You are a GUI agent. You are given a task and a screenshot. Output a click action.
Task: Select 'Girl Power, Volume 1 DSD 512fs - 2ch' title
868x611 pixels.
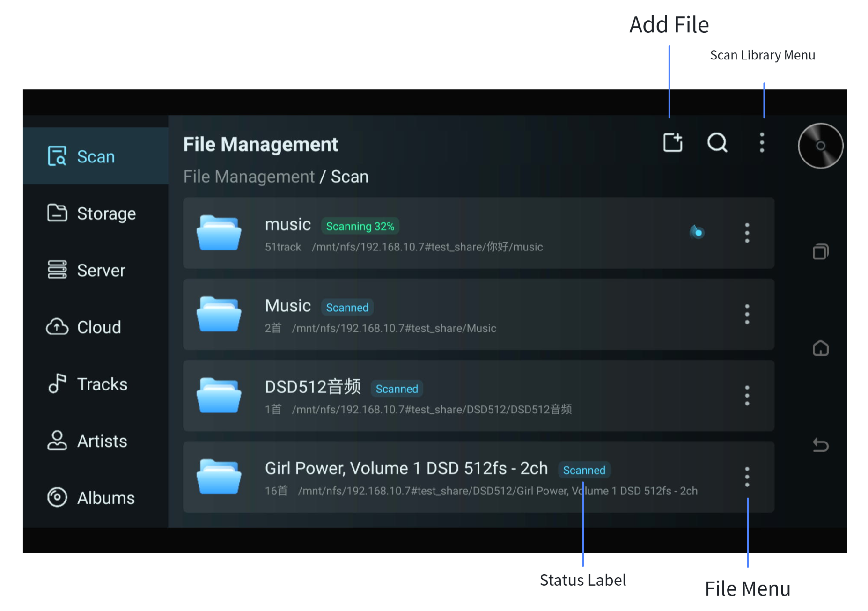(x=406, y=468)
